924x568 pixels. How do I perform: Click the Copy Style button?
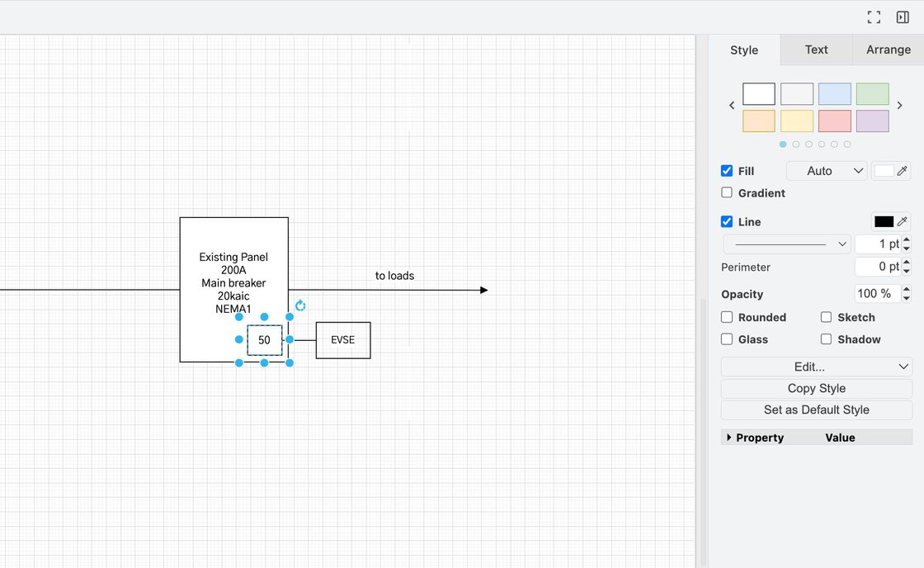pyautogui.click(x=816, y=388)
